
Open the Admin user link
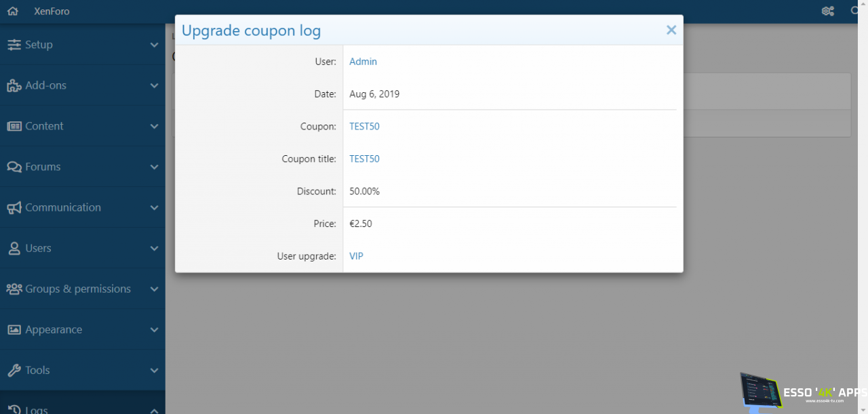click(x=363, y=62)
